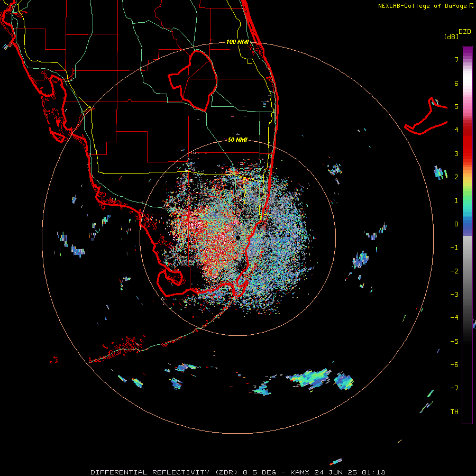Click the -2 value on the legend
476x476 pixels.
(x=454, y=271)
